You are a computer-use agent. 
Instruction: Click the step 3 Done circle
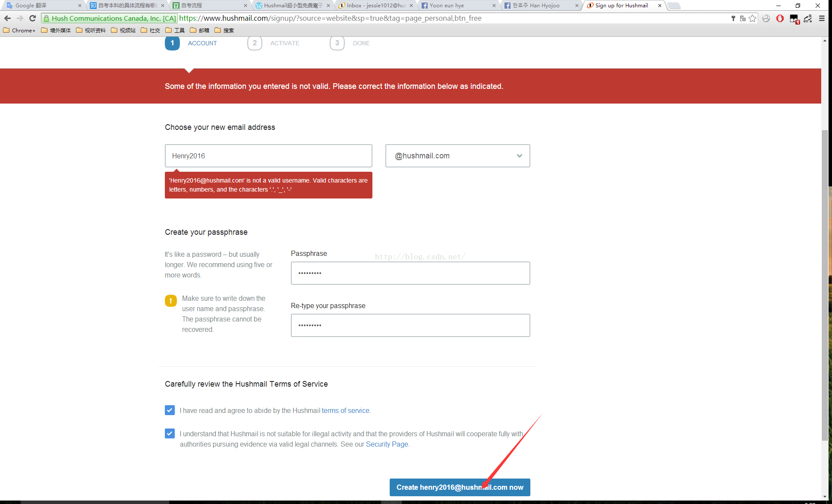pos(337,43)
